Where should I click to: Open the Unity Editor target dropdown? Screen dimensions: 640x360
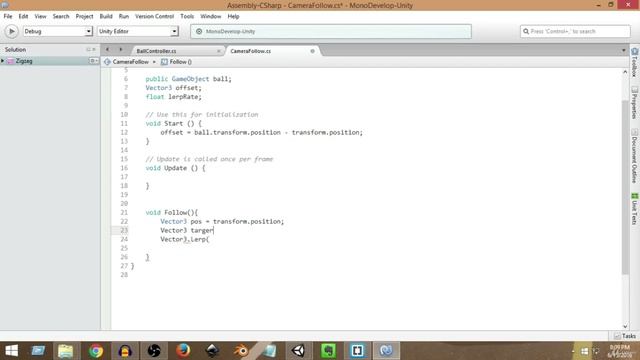pyautogui.click(x=138, y=31)
